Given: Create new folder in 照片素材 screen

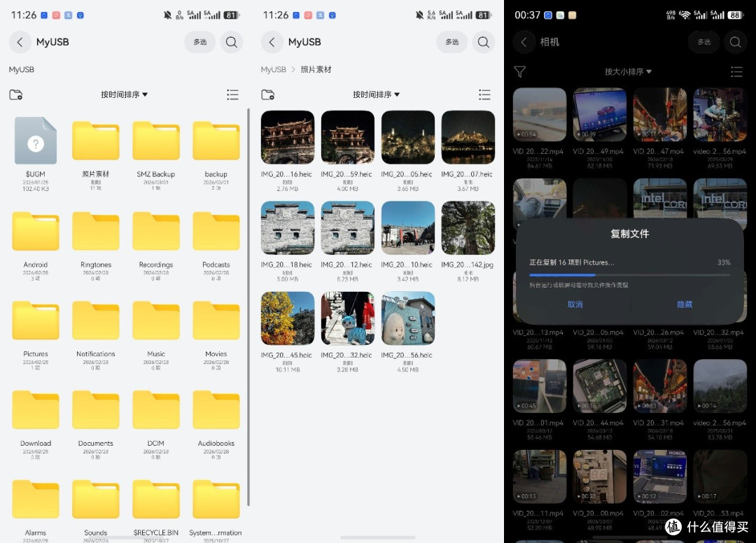Looking at the screenshot, I should coord(268,94).
